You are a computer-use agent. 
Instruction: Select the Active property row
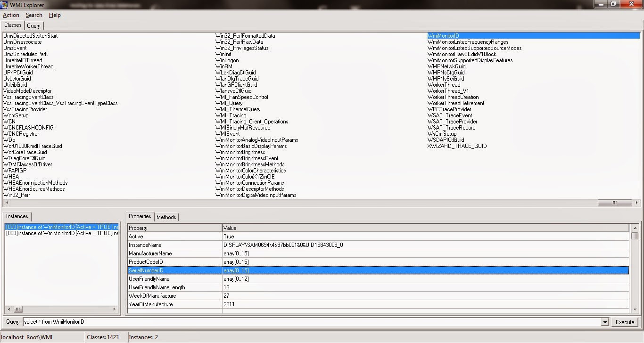pos(378,237)
